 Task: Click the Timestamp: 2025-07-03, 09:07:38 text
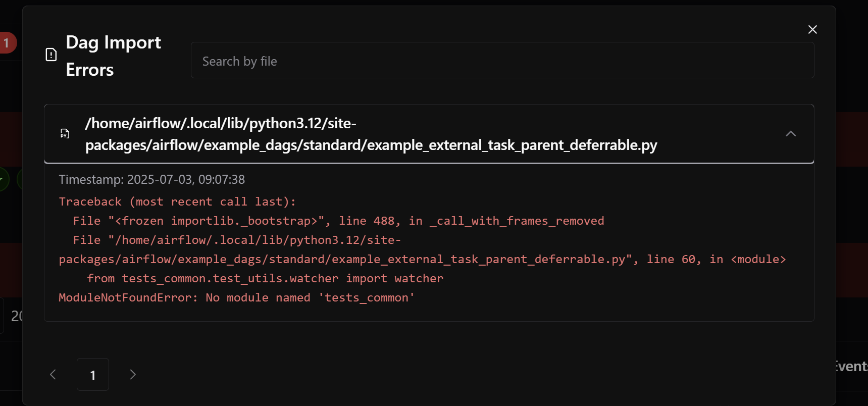click(152, 179)
